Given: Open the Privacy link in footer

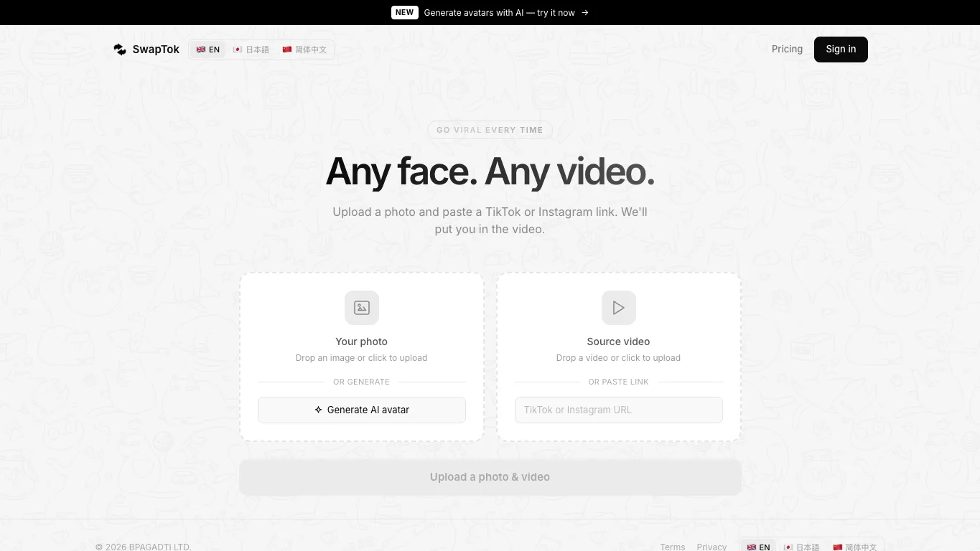Looking at the screenshot, I should (711, 547).
